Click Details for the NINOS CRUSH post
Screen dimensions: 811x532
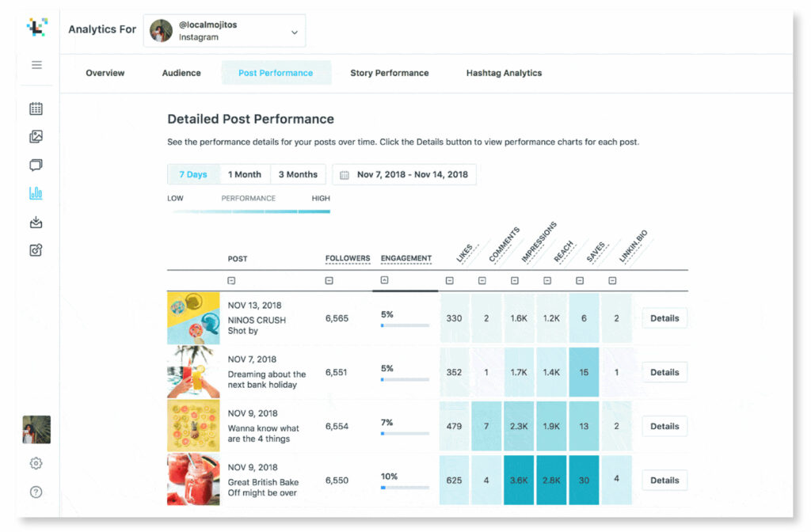tap(664, 318)
